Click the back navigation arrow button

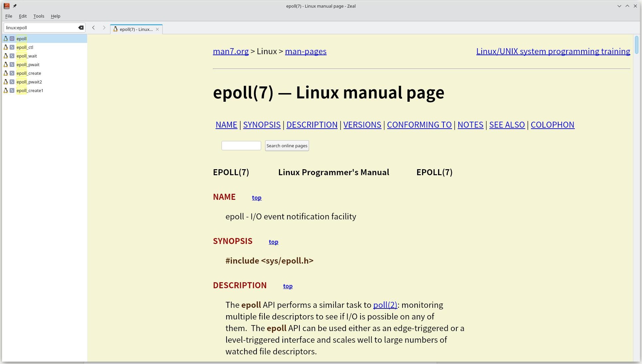click(x=93, y=29)
